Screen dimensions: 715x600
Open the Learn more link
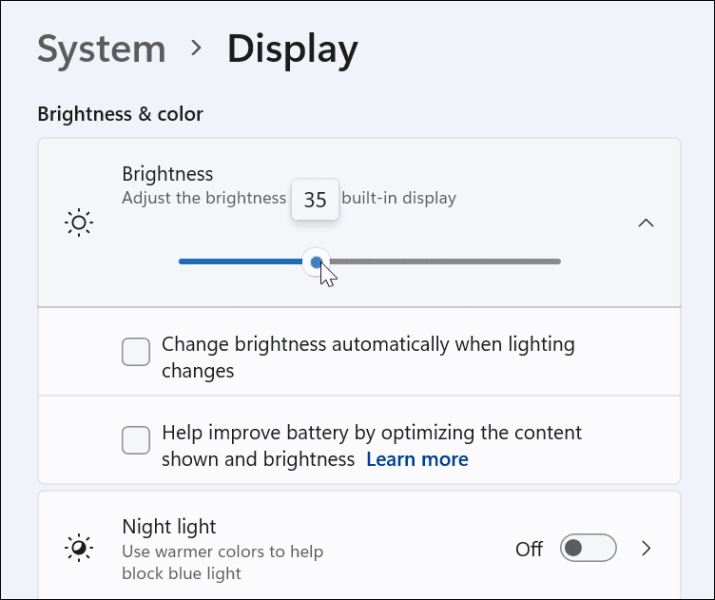(x=417, y=459)
